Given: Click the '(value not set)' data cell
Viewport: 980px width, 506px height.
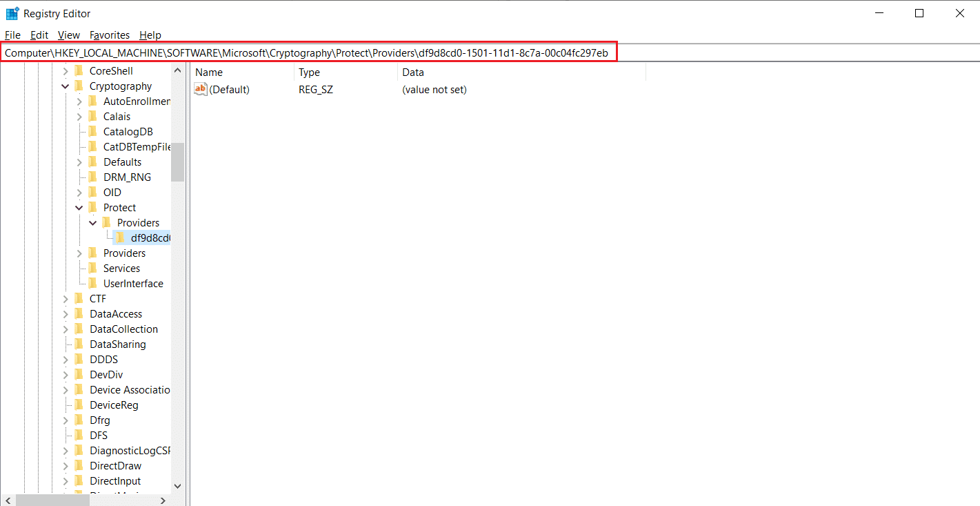Looking at the screenshot, I should tap(434, 90).
